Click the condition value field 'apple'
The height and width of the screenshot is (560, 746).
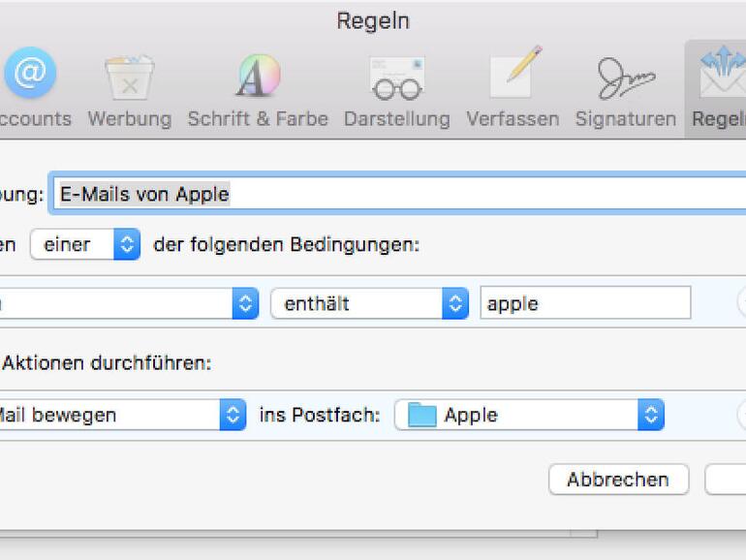pos(586,302)
